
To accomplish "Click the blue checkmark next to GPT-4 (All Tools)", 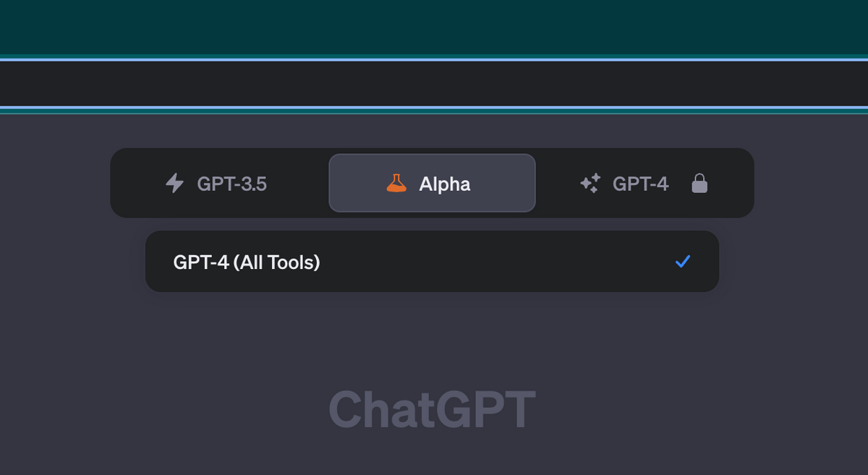I will (x=682, y=262).
